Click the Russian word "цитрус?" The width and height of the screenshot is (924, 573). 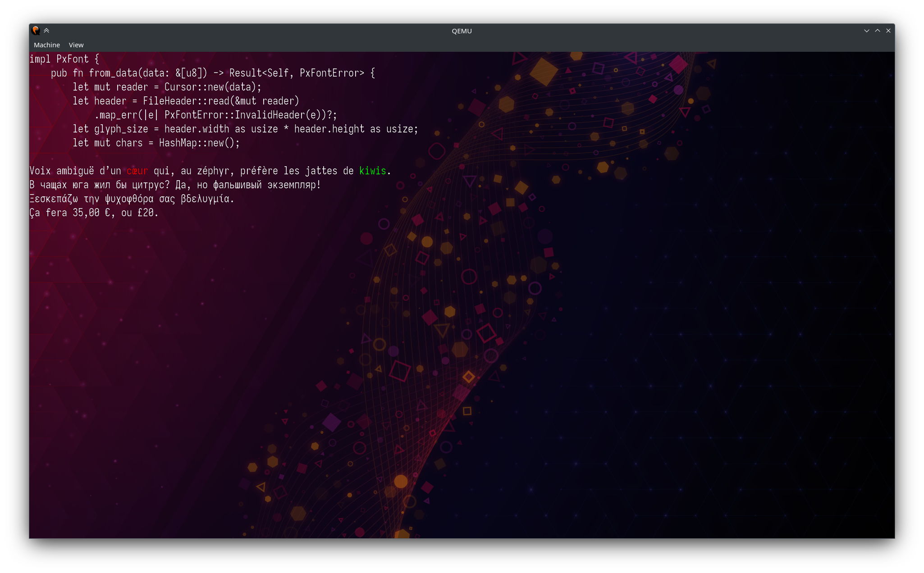click(151, 185)
